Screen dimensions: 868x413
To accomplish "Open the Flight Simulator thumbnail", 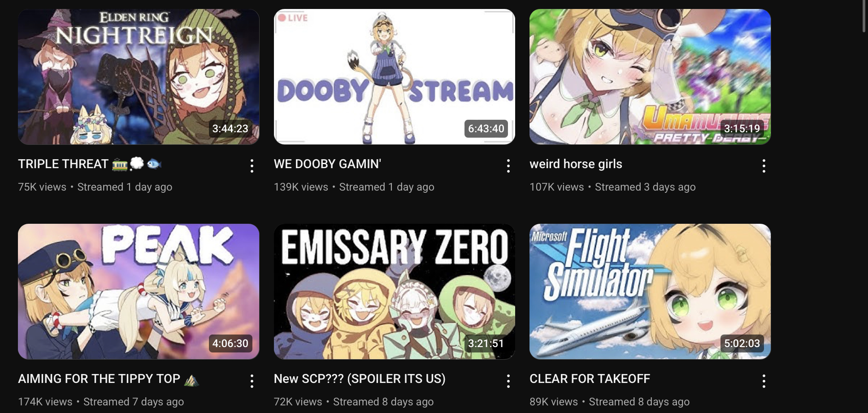I will (x=650, y=291).
